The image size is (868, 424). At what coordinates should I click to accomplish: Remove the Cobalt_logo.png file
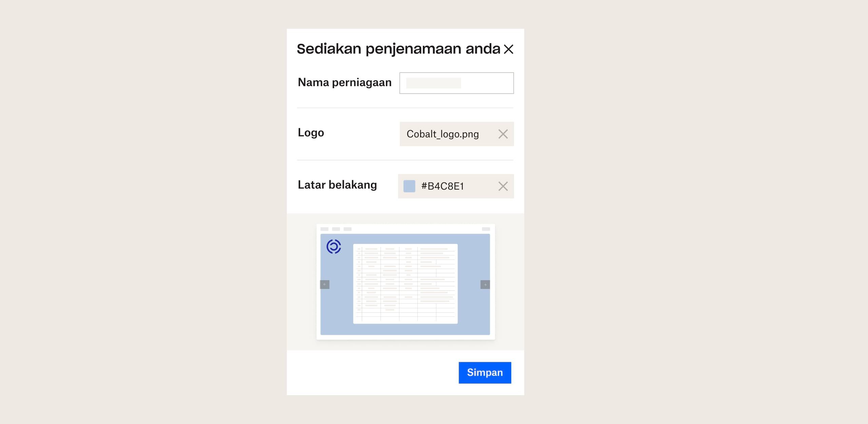click(503, 134)
